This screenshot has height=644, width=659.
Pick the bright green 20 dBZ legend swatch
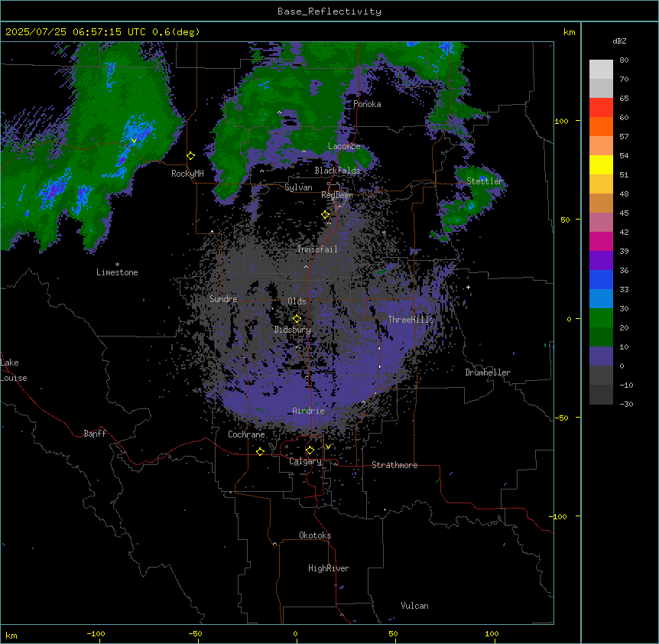601,318
